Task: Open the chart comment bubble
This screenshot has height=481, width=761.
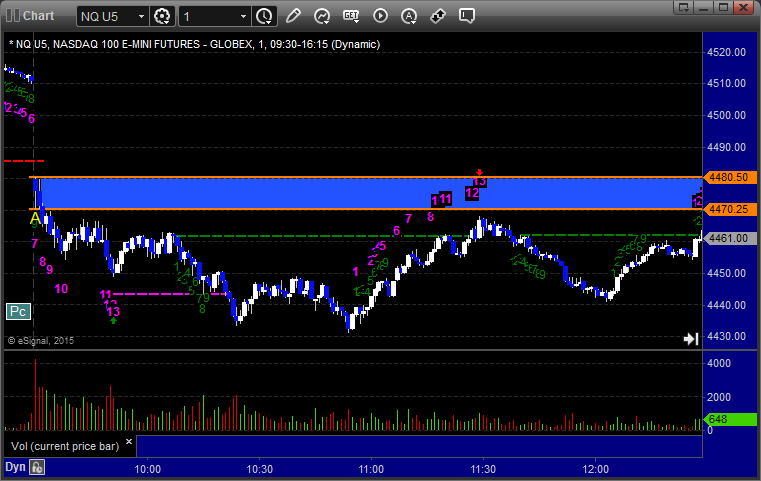Action: click(467, 16)
